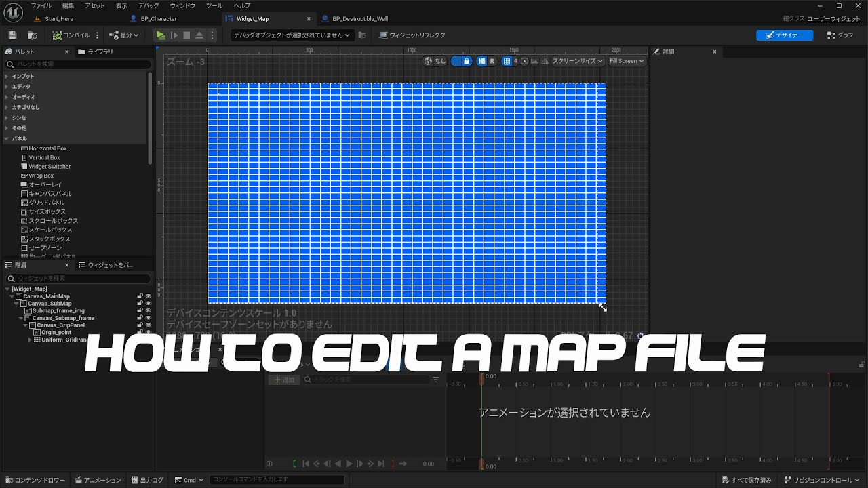Compile the widget blueprint
Image resolution: width=868 pixels, height=488 pixels.
click(x=71, y=35)
